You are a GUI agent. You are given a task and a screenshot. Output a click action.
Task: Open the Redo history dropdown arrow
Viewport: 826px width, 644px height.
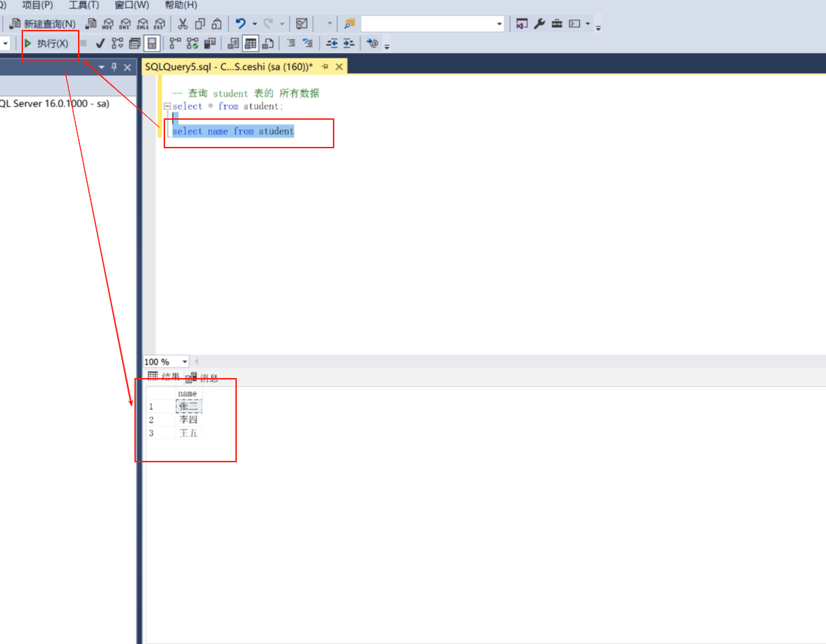click(x=282, y=24)
